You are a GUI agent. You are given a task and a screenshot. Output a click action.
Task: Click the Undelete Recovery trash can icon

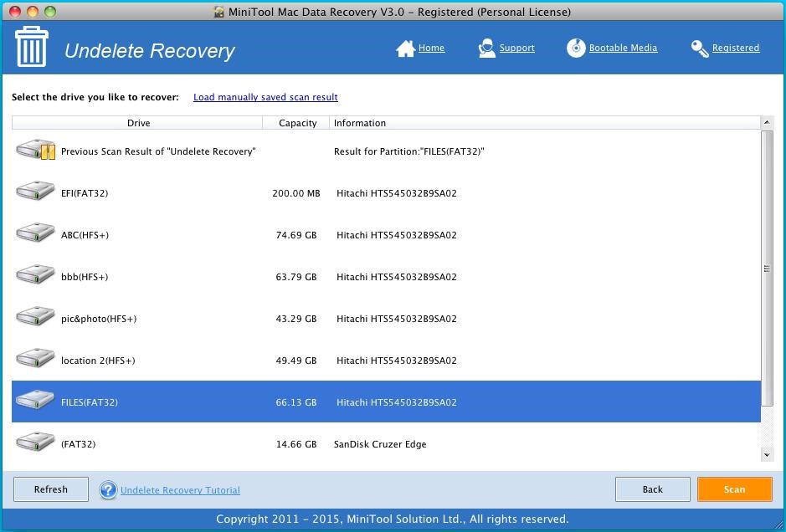[32, 48]
